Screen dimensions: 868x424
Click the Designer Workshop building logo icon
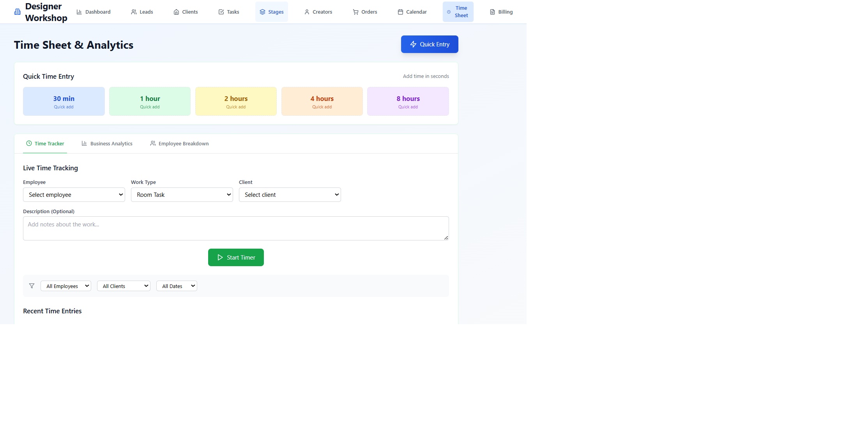[18, 12]
